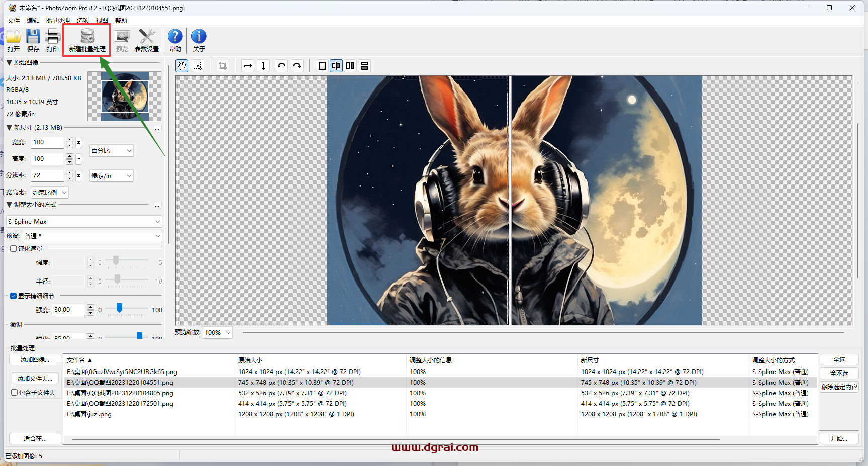
Task: Sort by the 文件名 column header
Action: (x=149, y=360)
